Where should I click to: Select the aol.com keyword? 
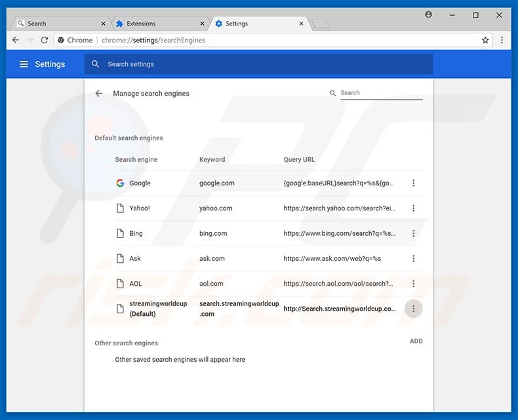[x=211, y=283]
